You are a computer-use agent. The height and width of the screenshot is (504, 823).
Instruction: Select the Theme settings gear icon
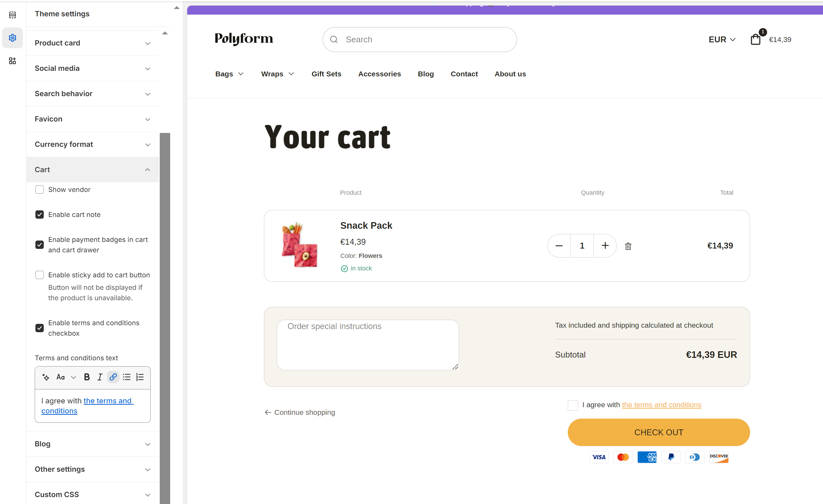click(x=13, y=38)
